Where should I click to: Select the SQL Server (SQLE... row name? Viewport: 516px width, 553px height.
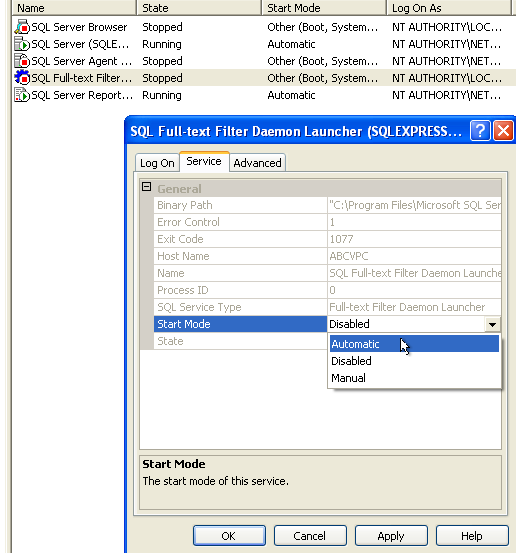tap(80, 44)
